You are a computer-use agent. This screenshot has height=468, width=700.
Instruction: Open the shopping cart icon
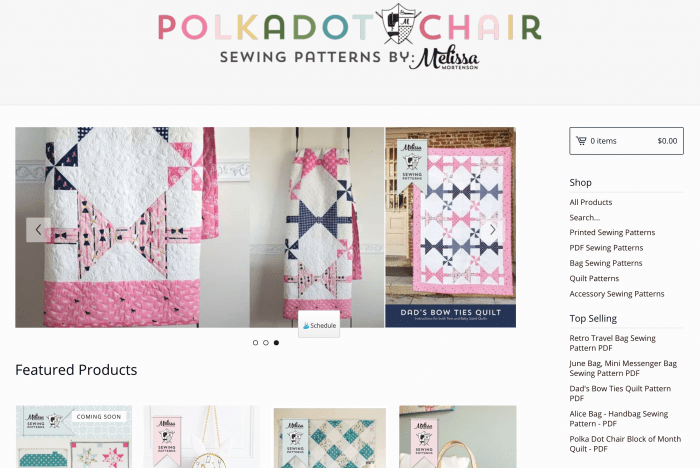click(x=581, y=141)
